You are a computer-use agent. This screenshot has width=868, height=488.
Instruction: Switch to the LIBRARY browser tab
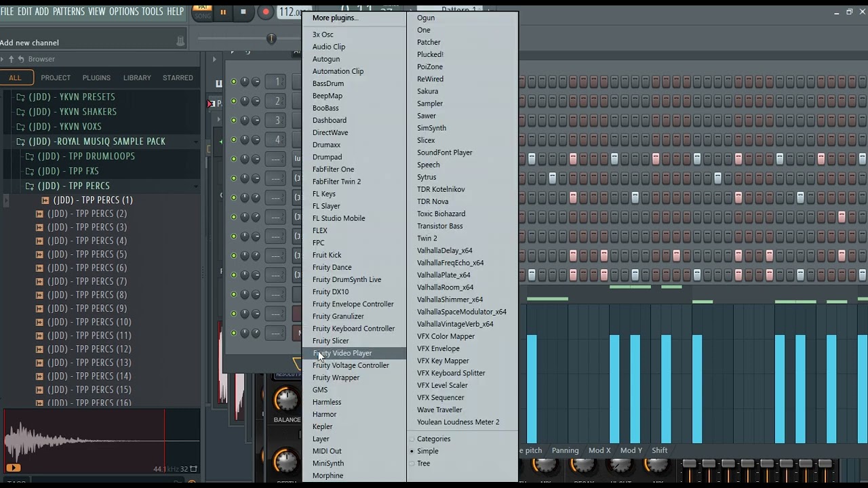pyautogui.click(x=137, y=78)
